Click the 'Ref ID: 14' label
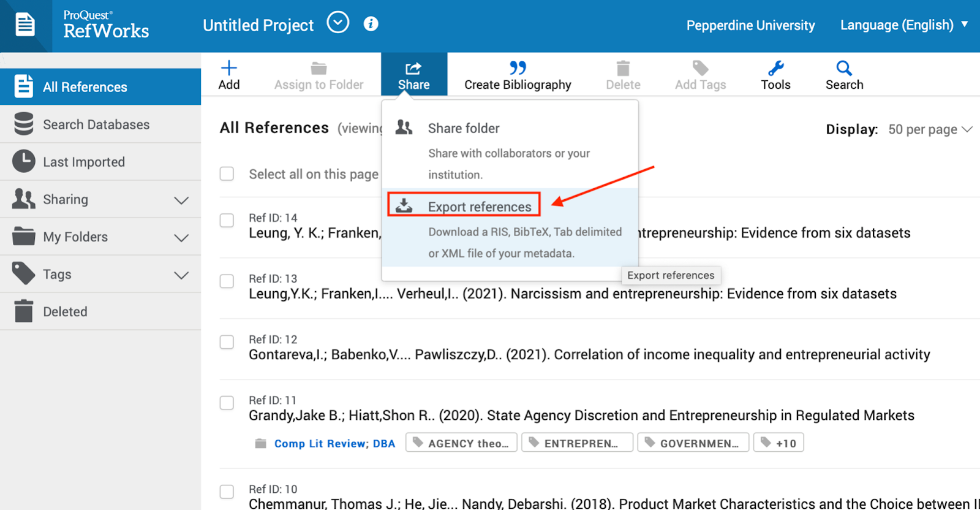This screenshot has height=510, width=980. [x=273, y=218]
